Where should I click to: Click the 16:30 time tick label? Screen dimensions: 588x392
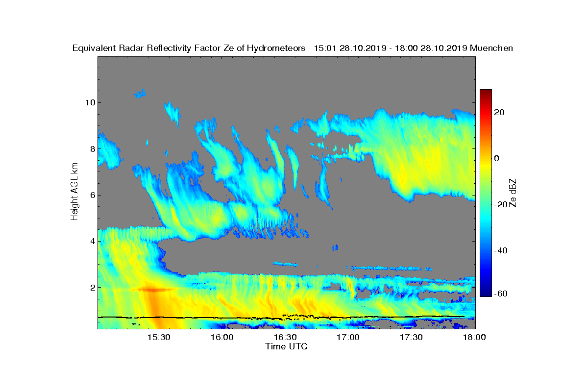[x=285, y=337]
